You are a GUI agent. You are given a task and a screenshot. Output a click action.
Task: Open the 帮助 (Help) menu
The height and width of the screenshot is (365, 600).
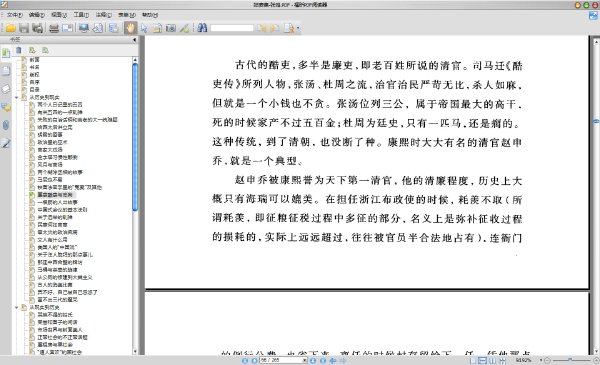pos(150,15)
